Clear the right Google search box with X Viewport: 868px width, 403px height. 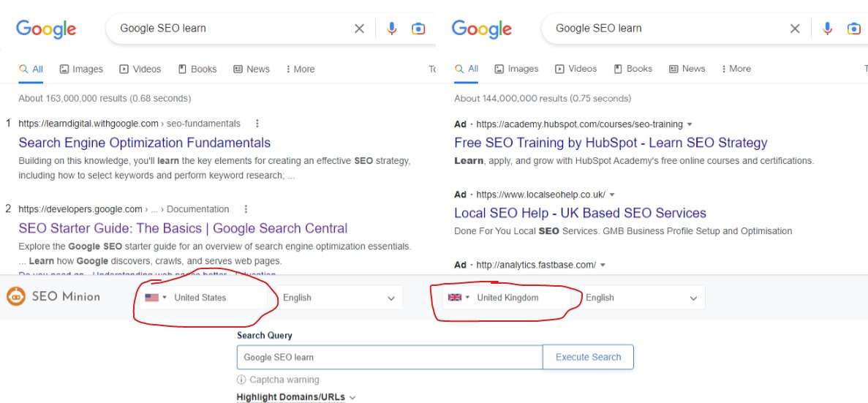coord(795,29)
